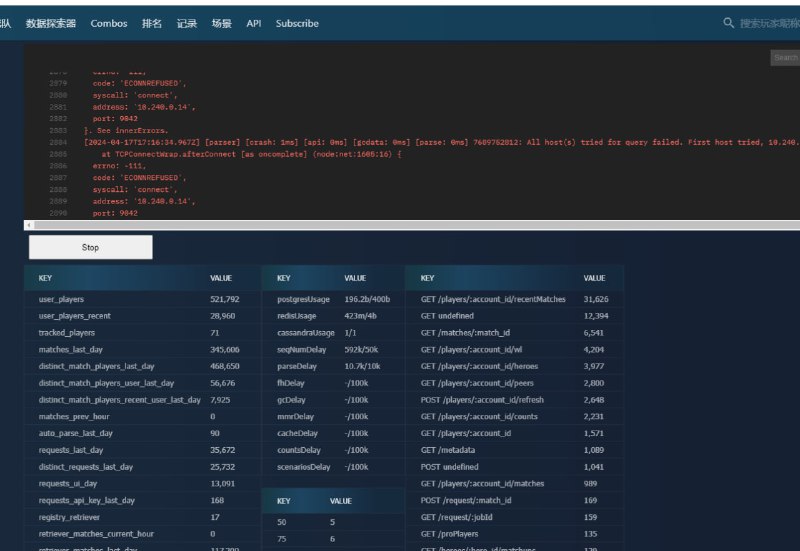
Task: Open the API link in the navbar
Action: [254, 23]
